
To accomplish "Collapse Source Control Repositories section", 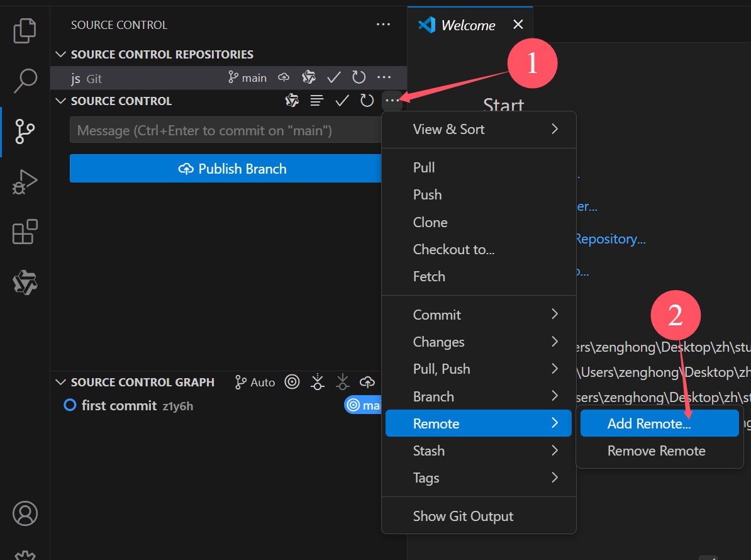I will [60, 54].
